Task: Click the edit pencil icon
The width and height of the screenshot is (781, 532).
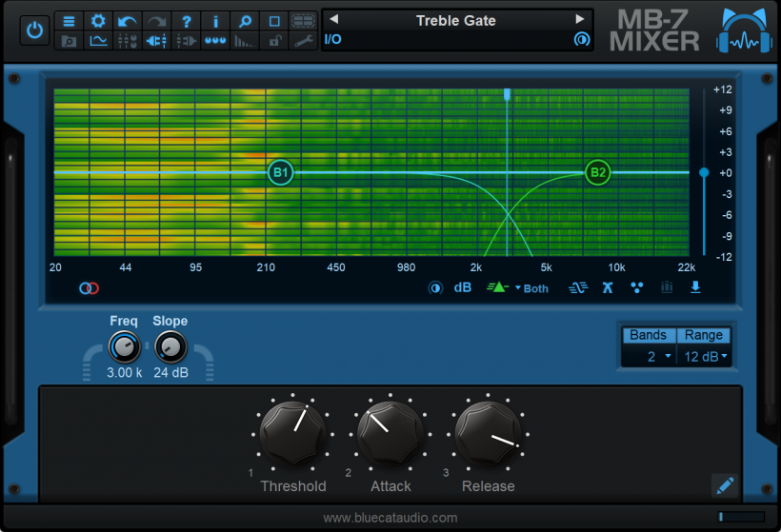Action: (x=725, y=485)
